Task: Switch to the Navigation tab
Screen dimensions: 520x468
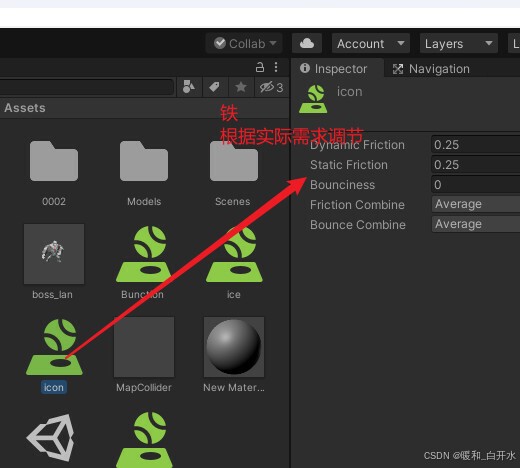Action: click(431, 69)
